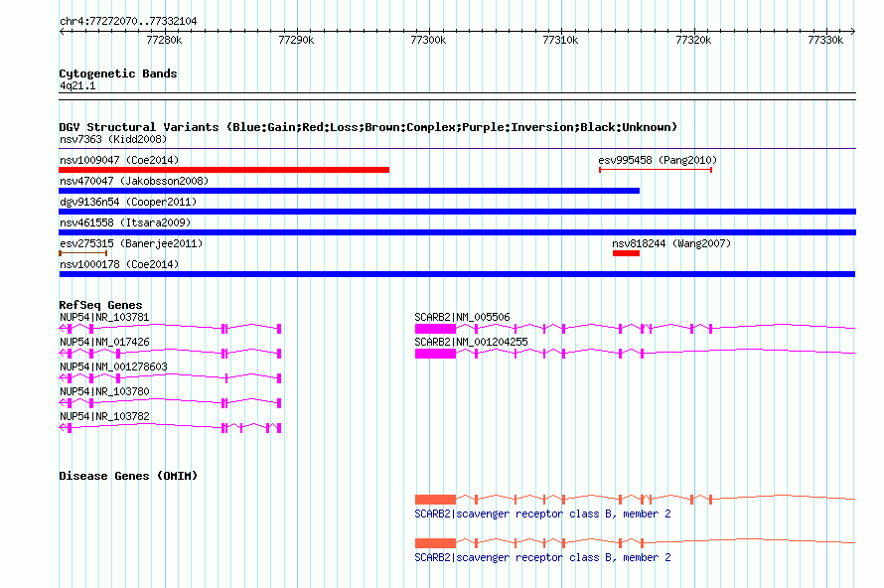Click the 77280k ruler tick label

point(164,40)
